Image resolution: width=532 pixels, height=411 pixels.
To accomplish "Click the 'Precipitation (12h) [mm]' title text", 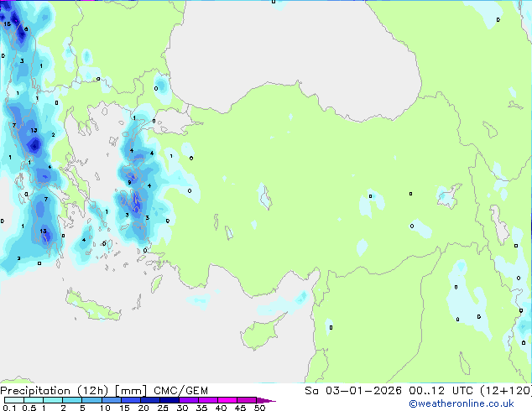I will 73,391.
